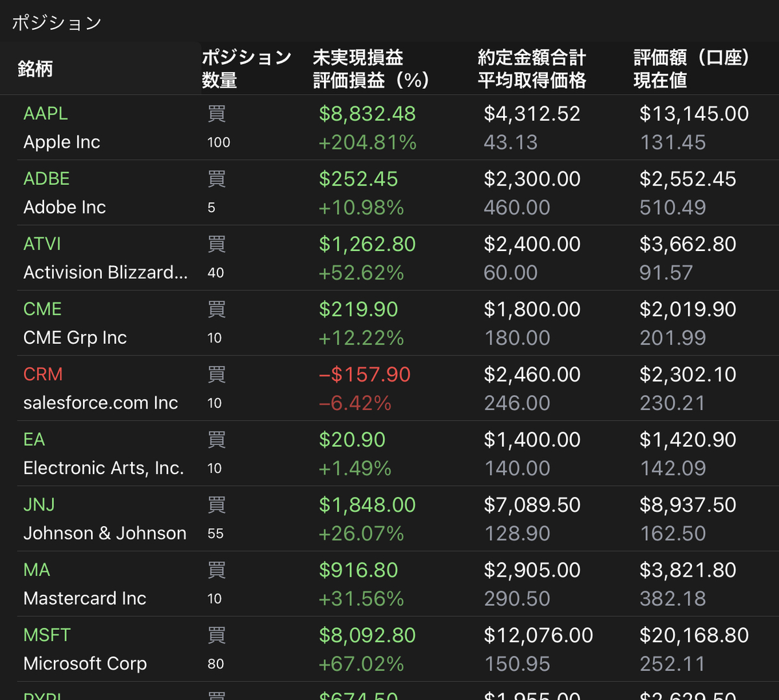779x700 pixels.
Task: Click JNJ market value $8,937.50
Action: pyautogui.click(x=688, y=505)
